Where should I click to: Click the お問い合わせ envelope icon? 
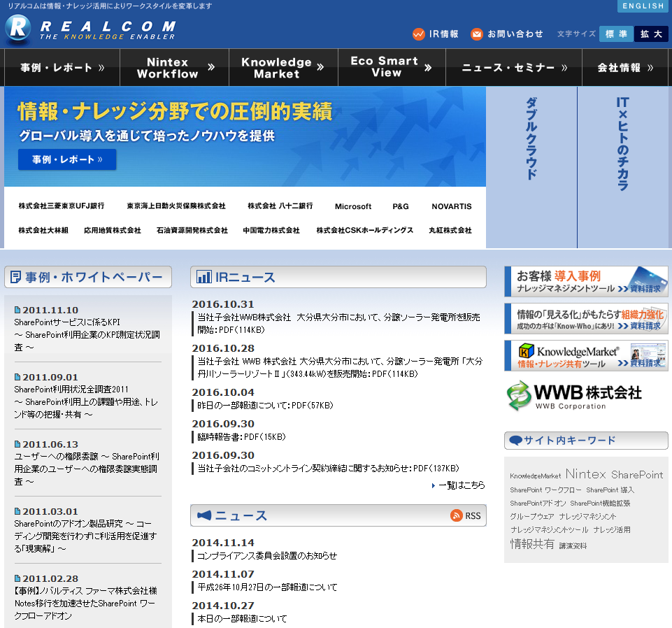pyautogui.click(x=477, y=34)
